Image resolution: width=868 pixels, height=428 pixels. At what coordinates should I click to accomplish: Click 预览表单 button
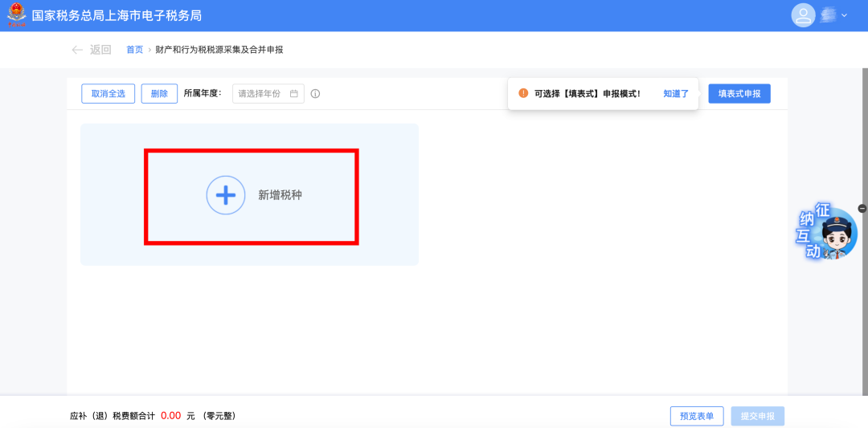pyautogui.click(x=697, y=416)
